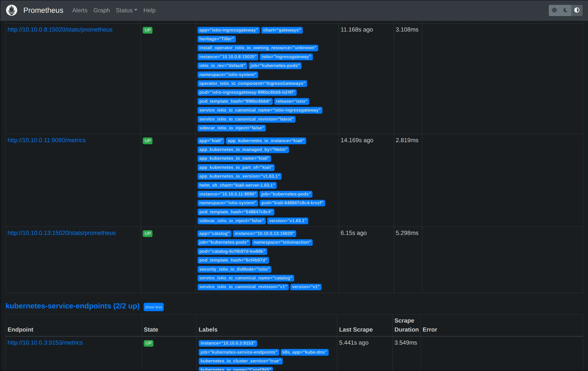Click the Prometheus flame logo icon
This screenshot has width=588, height=371.
(x=12, y=10)
